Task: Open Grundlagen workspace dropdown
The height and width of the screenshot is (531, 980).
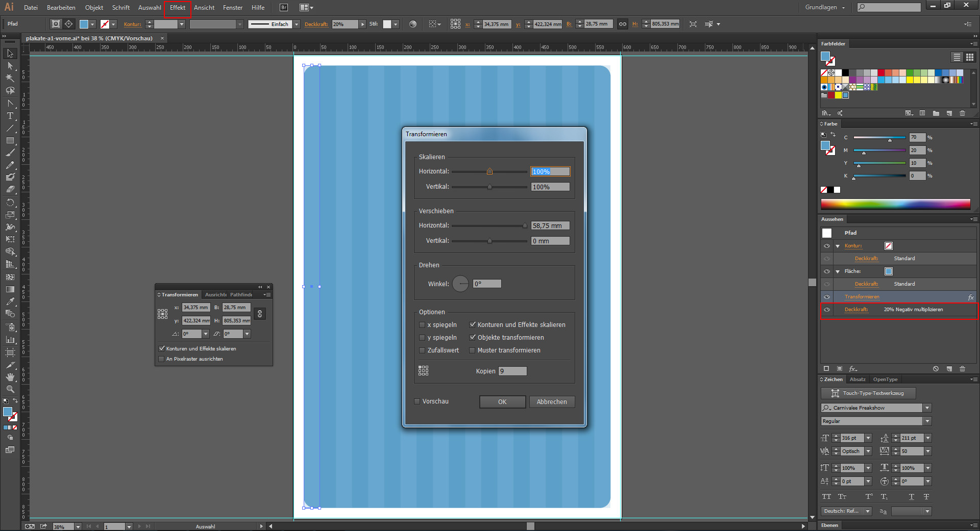Action: pyautogui.click(x=825, y=7)
